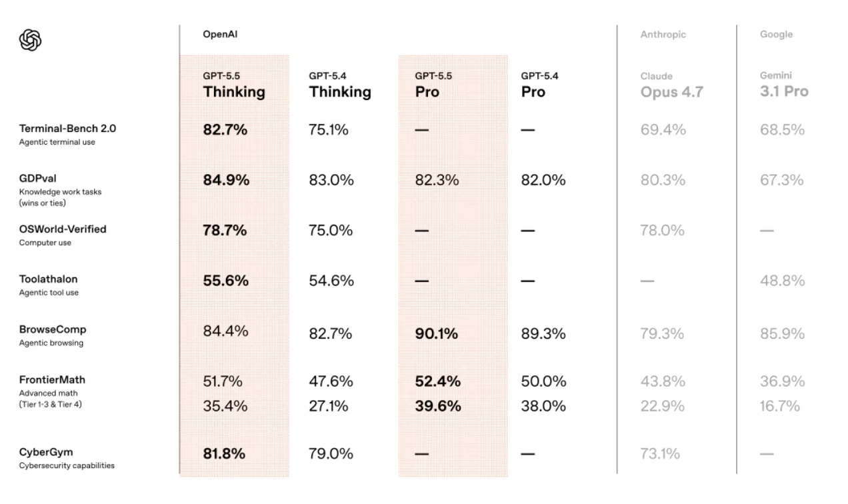Click the Terminal-Bench 2.0 row label

point(67,129)
